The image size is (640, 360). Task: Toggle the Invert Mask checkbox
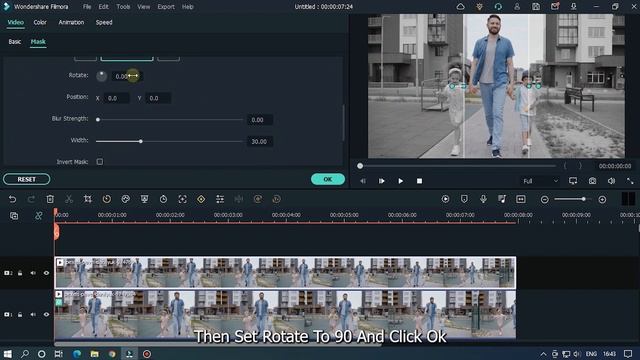click(x=100, y=162)
